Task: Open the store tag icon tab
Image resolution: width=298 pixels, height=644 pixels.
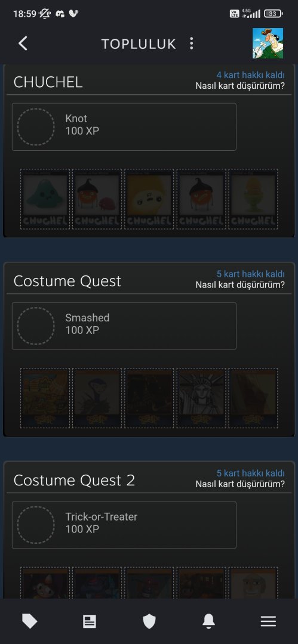Action: coord(30,621)
